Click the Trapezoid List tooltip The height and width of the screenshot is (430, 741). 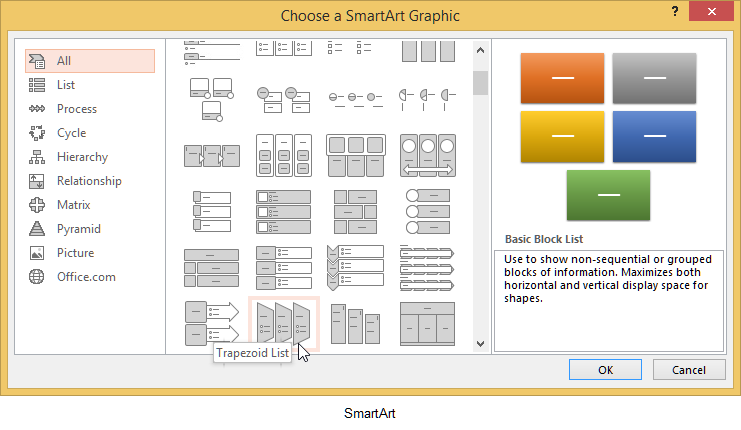[x=252, y=353]
